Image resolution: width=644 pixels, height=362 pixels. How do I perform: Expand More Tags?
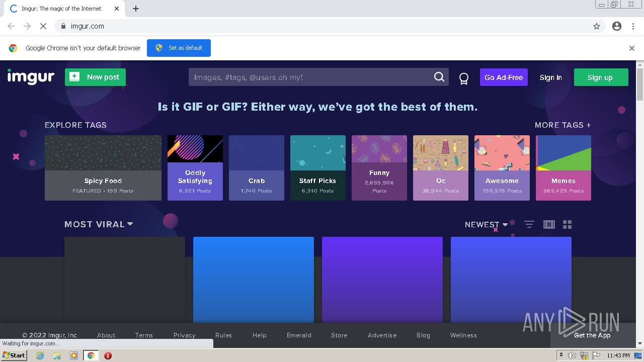pyautogui.click(x=562, y=125)
